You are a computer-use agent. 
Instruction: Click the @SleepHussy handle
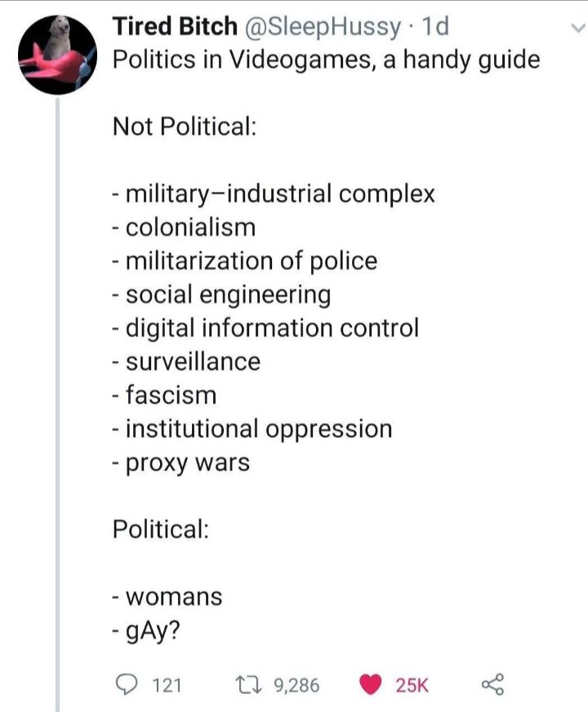316,28
